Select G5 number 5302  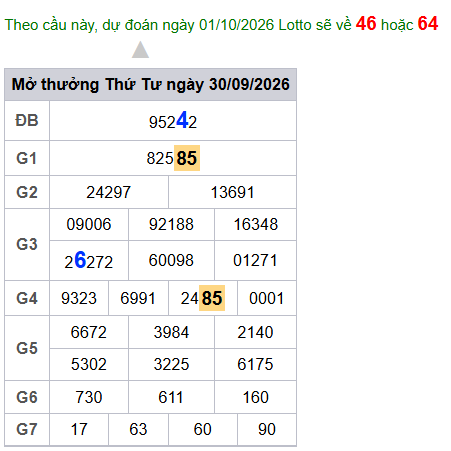(89, 364)
